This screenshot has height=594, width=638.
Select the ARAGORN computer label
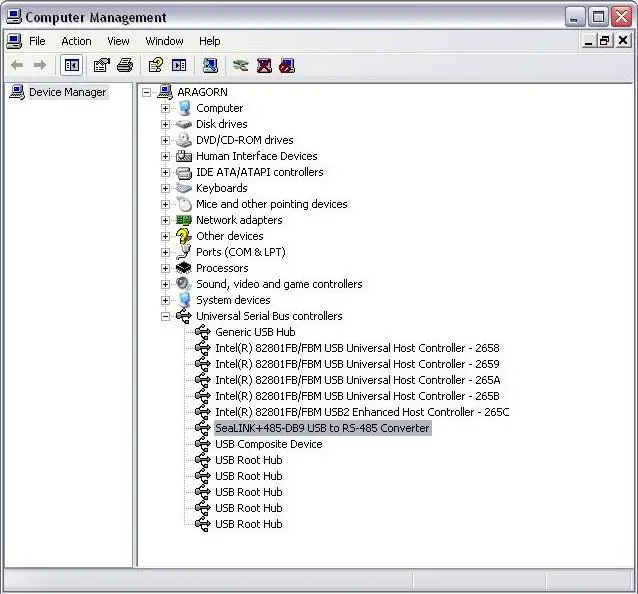(202, 92)
